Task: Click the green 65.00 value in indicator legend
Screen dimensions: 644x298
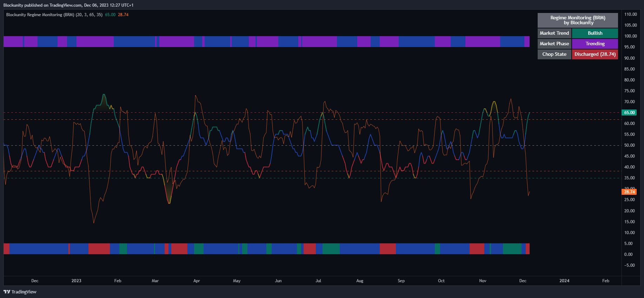Action: coord(110,15)
